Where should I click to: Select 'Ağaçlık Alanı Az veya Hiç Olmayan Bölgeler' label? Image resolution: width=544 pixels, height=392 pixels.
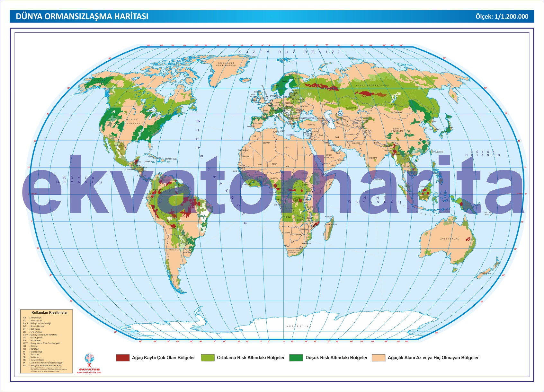pos(433,358)
